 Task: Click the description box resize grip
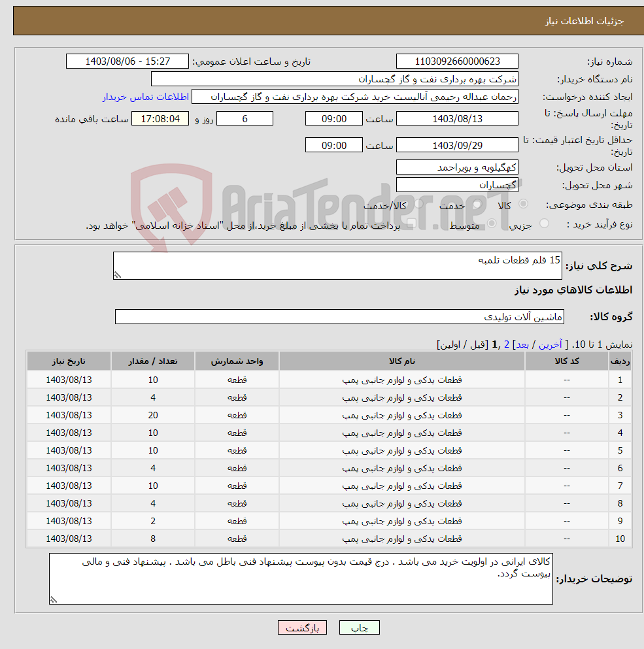pyautogui.click(x=118, y=275)
